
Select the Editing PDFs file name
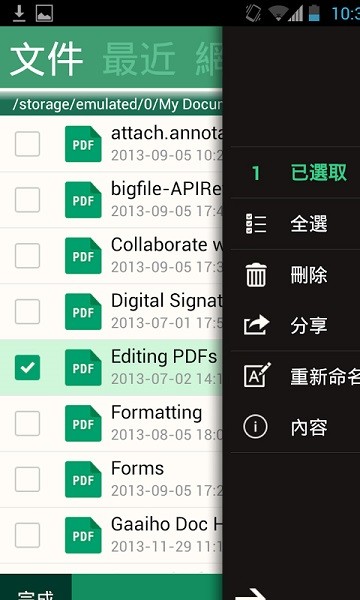tap(164, 357)
